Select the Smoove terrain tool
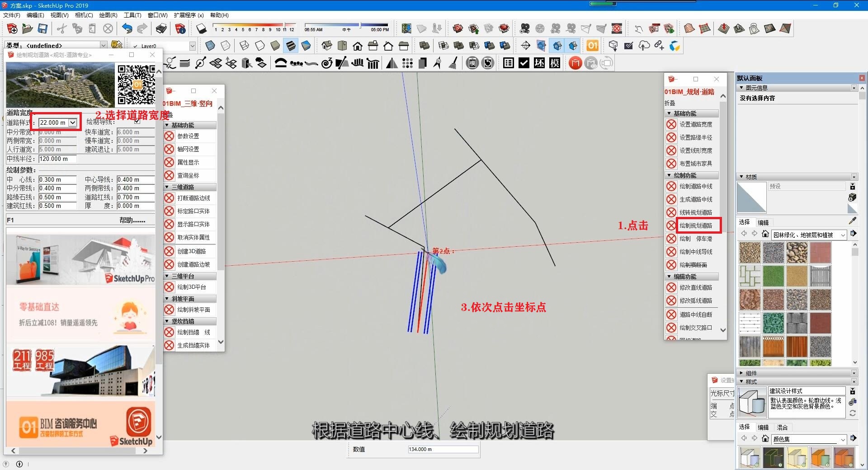The width and height of the screenshot is (868, 470). 724,29
